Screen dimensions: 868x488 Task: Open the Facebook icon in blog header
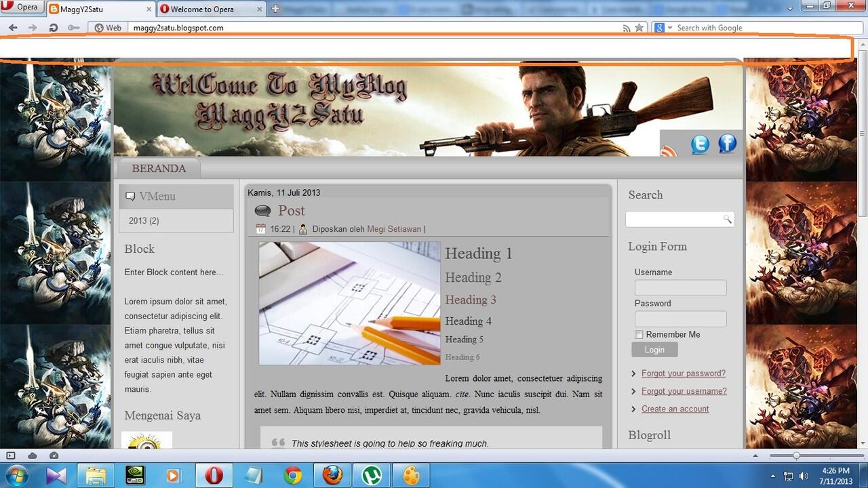tap(727, 143)
